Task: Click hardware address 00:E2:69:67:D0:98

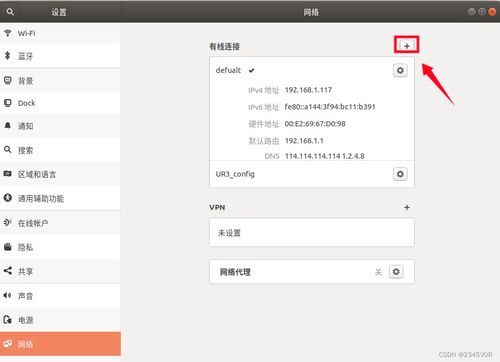Action: [x=315, y=124]
